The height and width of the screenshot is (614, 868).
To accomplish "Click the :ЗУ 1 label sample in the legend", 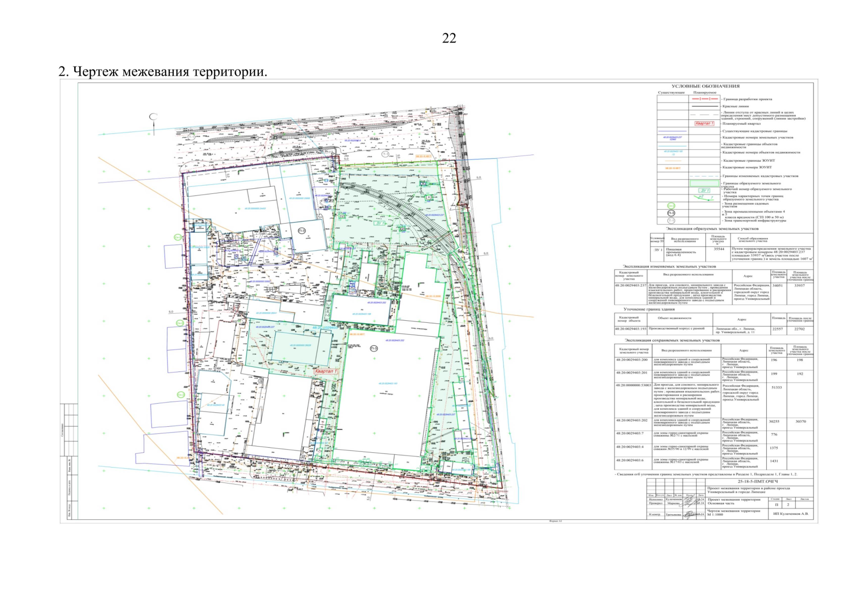I will coord(704,190).
